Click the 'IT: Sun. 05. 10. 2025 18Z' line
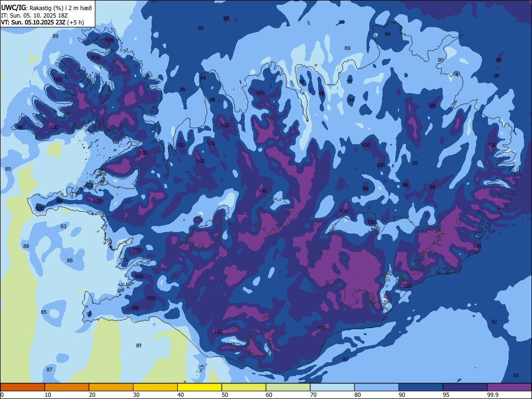Screen dimensions: 532x399 click(x=34, y=15)
